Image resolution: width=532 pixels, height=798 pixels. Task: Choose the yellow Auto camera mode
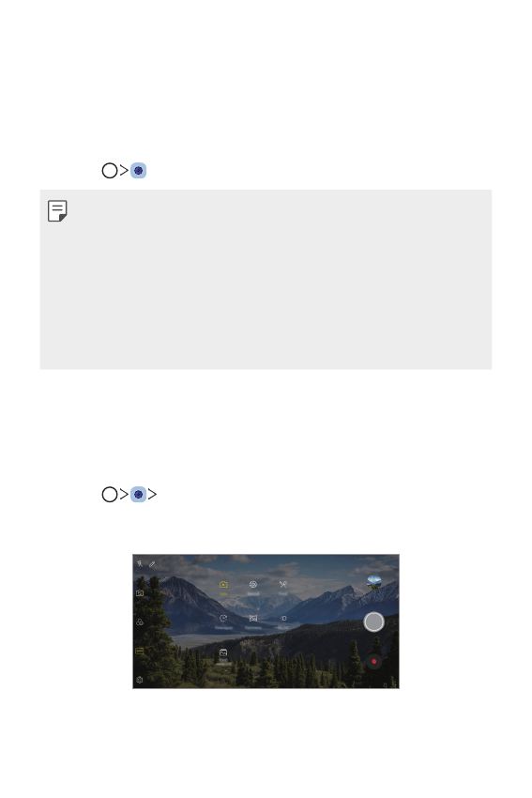pos(223,585)
